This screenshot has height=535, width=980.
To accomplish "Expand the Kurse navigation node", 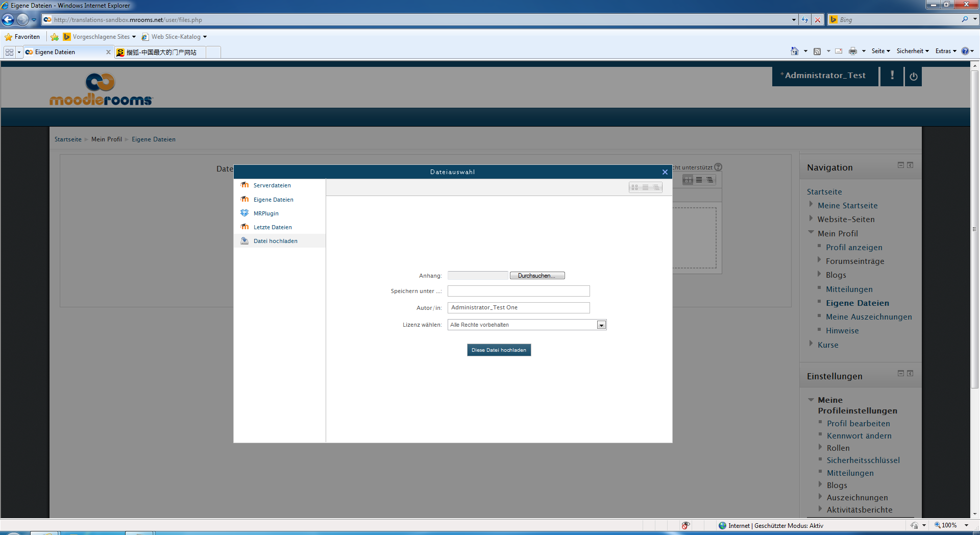I will click(x=811, y=344).
